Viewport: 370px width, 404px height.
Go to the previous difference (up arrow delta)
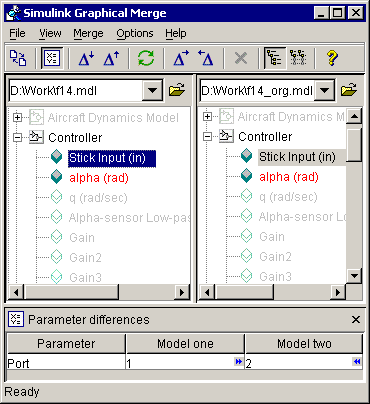coord(111,58)
